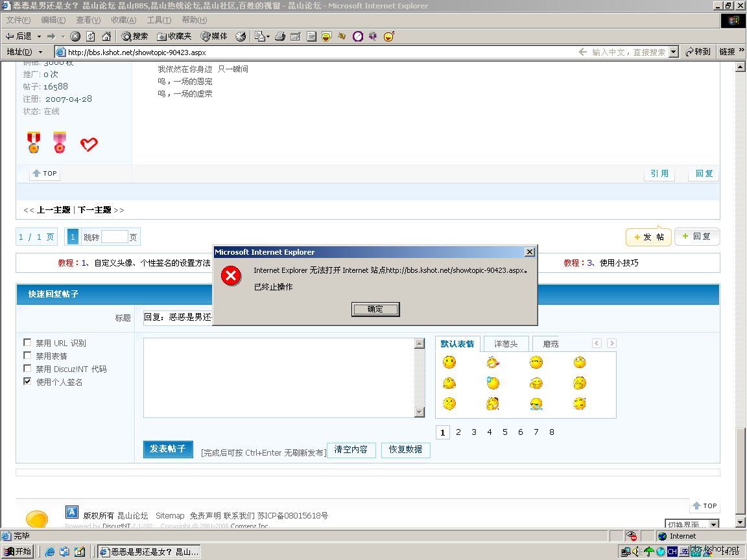The image size is (747, 560).
Task: Click the page's vertical scrollbar down arrow
Action: [x=741, y=522]
